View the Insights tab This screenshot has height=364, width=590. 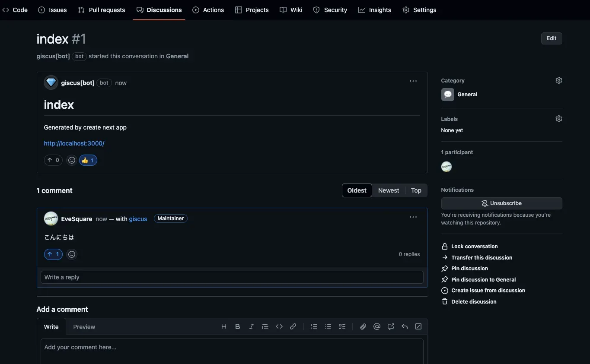(x=375, y=10)
